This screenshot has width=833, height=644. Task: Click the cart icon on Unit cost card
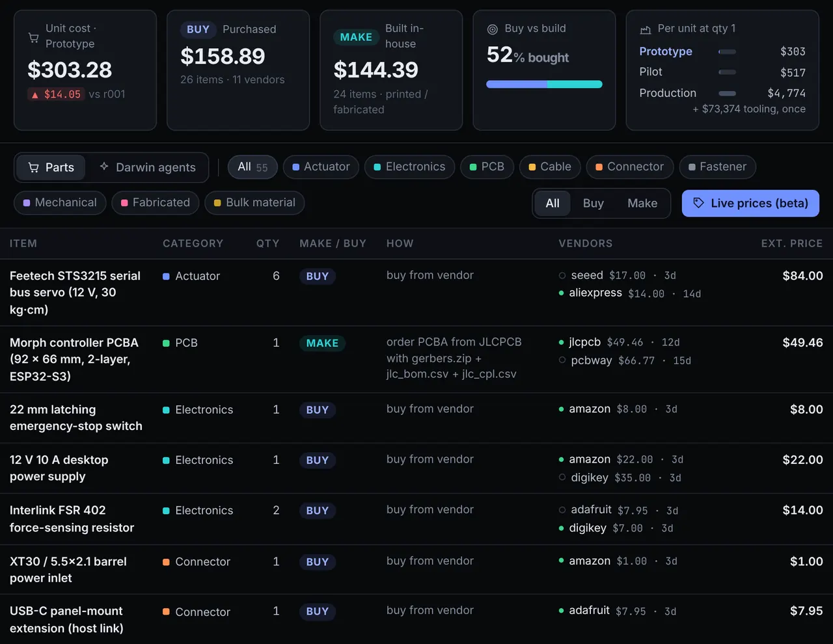point(33,38)
